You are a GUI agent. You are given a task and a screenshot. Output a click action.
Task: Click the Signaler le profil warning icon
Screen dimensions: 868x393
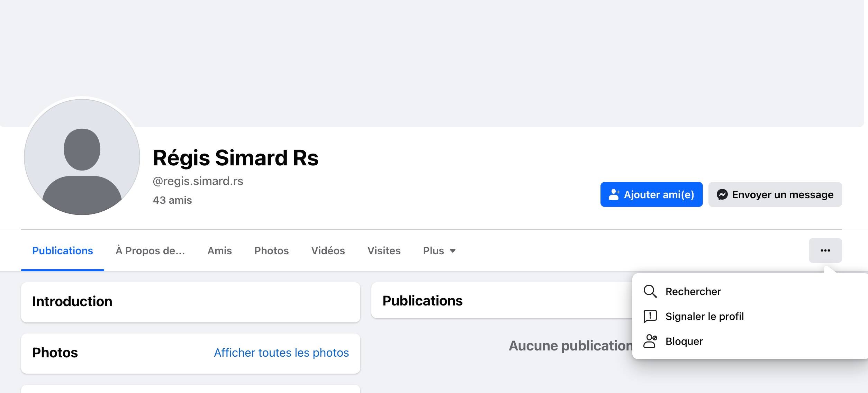650,316
